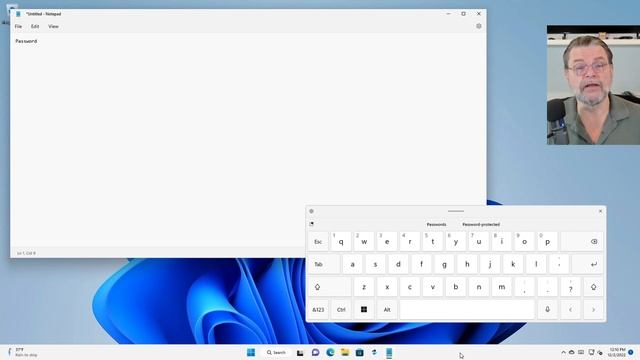Viewport: 640px width, 360px height.
Task: Open the Edit menu in Notepad
Action: (35, 26)
